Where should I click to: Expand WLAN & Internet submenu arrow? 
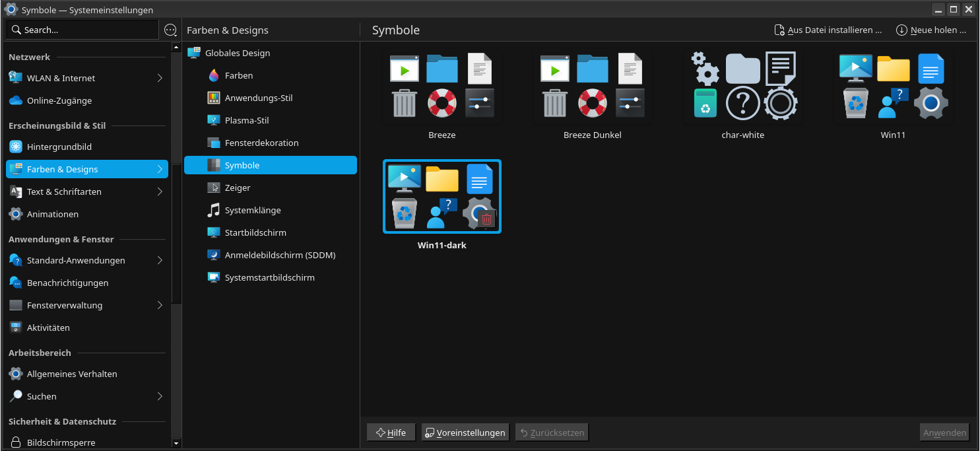[160, 78]
